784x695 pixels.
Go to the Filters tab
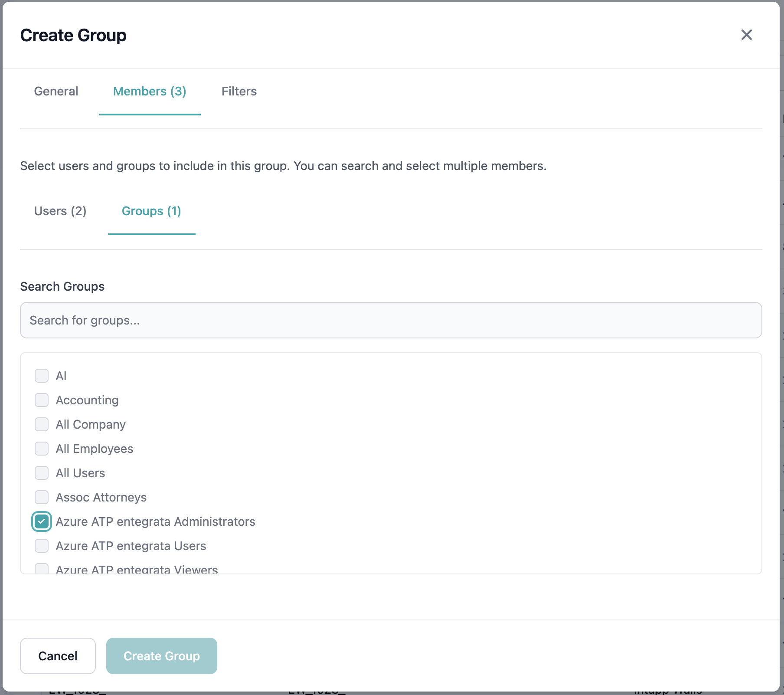pos(239,92)
